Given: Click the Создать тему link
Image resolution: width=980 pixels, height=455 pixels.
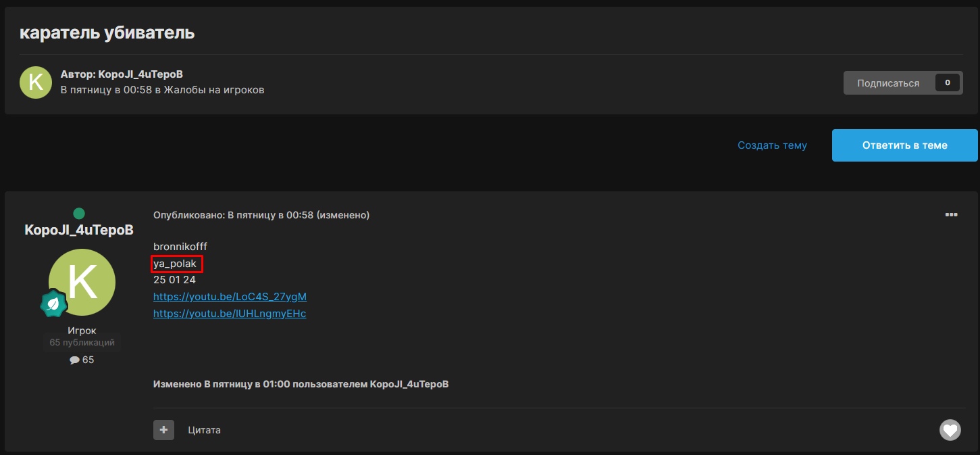Looking at the screenshot, I should click(x=772, y=145).
